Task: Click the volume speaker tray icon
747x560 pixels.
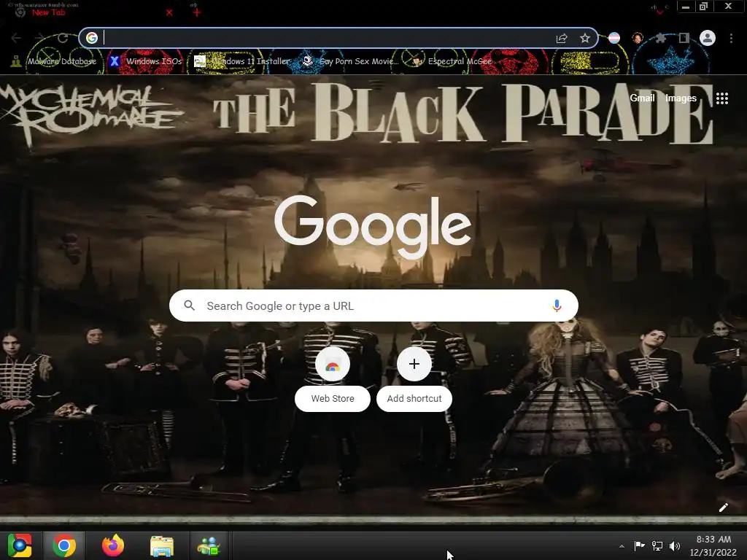Action: (x=675, y=545)
